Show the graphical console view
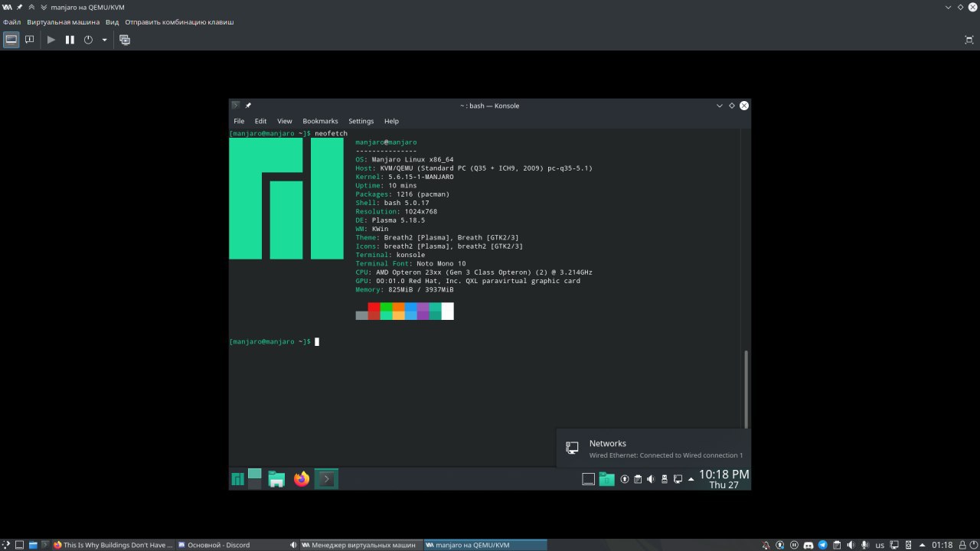The image size is (980, 551). (x=11, y=39)
